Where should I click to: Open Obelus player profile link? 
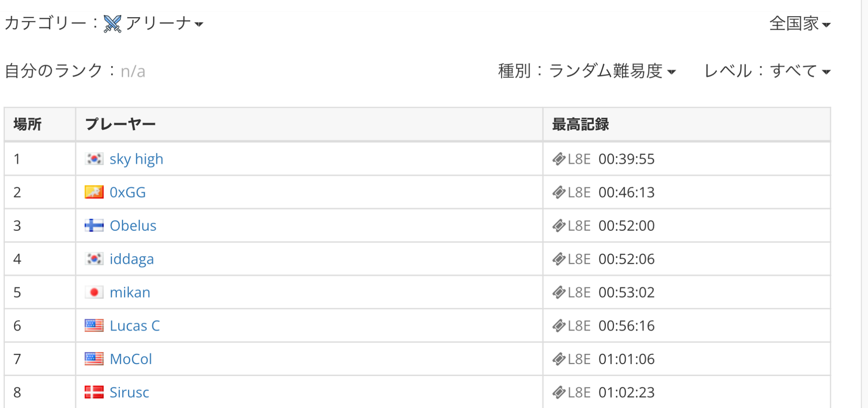tap(133, 226)
